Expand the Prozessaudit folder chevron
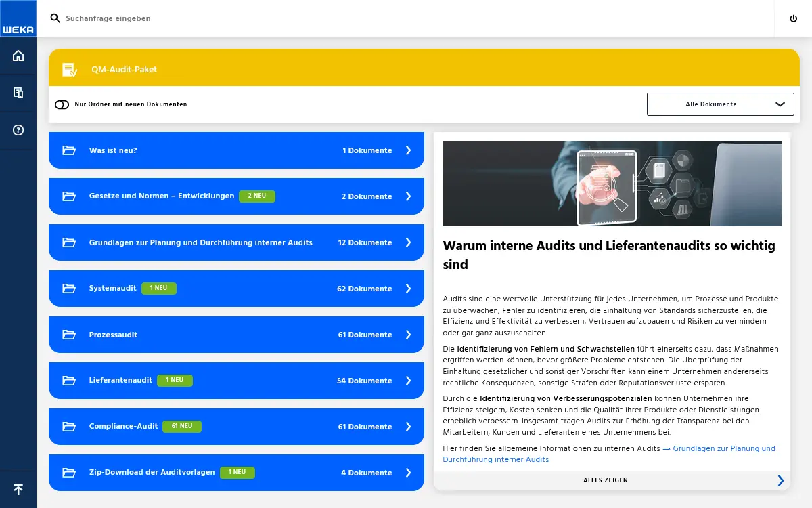812x508 pixels. pos(408,334)
